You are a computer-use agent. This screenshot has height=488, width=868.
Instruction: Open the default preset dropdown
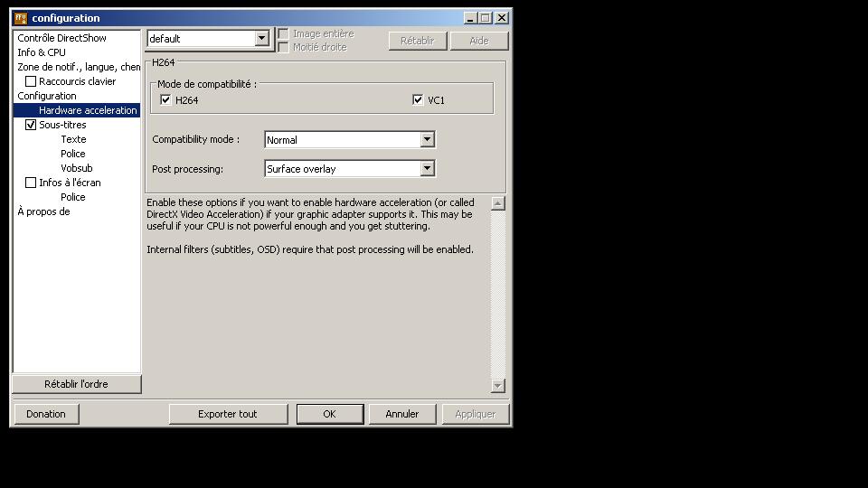tap(261, 39)
